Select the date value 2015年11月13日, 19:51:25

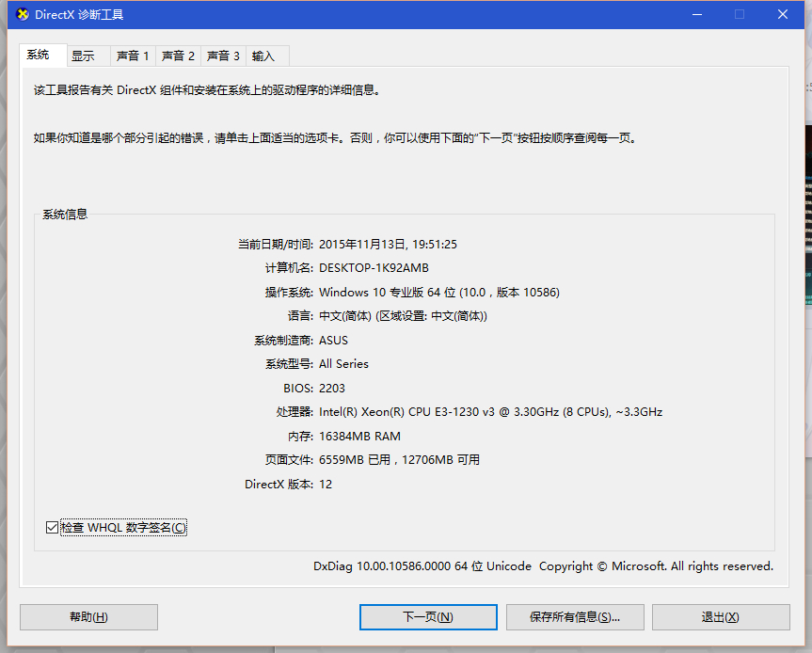(x=388, y=244)
